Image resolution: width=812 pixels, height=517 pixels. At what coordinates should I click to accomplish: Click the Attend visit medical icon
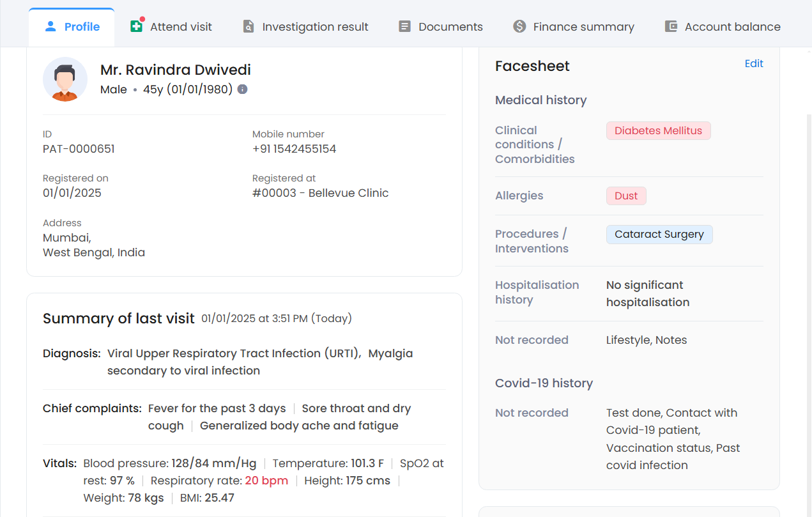[x=136, y=26]
